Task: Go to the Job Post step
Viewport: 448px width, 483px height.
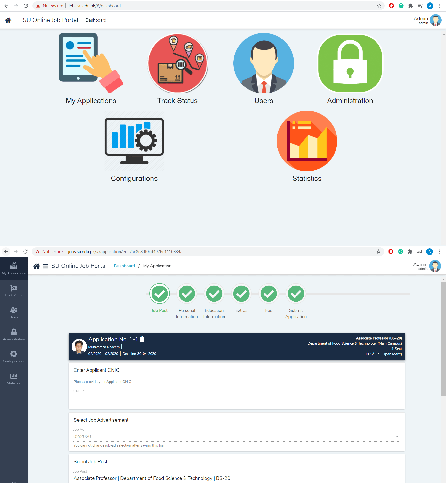Action: (x=160, y=298)
